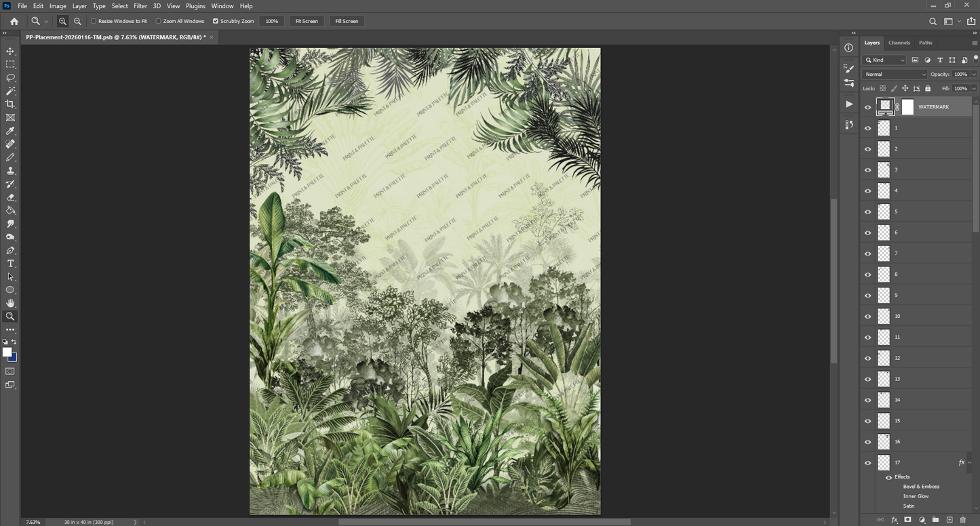Open the Properties info panel icon
Screen dimensions: 980x526
pos(849,47)
